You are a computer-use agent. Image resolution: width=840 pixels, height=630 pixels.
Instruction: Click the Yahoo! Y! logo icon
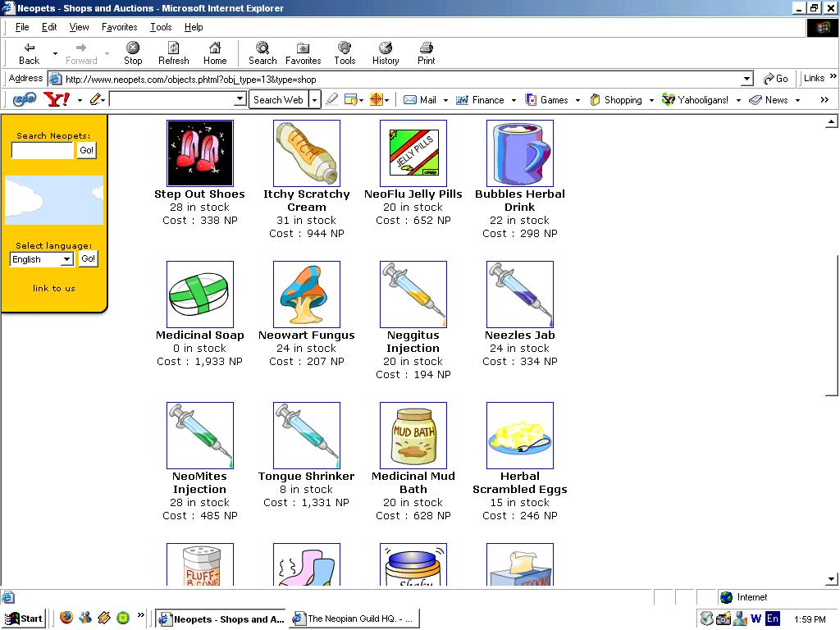(x=57, y=99)
